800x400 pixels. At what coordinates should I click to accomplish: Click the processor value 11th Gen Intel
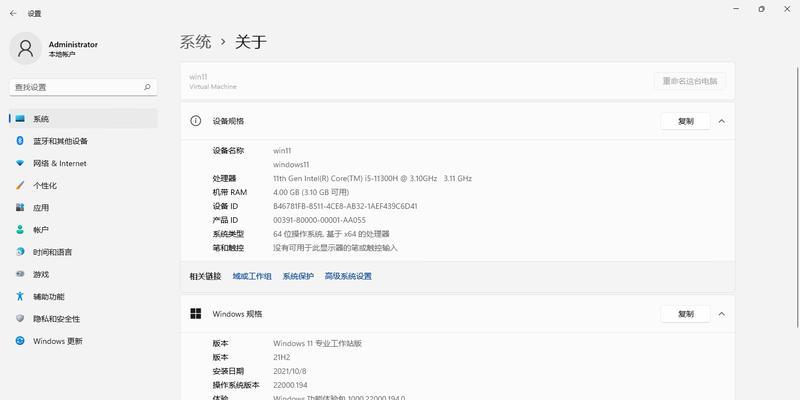tap(372, 179)
